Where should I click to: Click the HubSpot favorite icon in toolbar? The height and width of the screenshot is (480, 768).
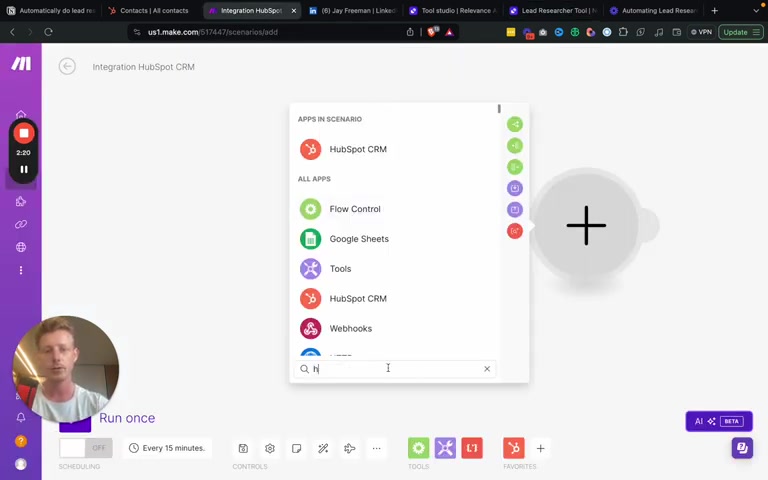pos(514,448)
